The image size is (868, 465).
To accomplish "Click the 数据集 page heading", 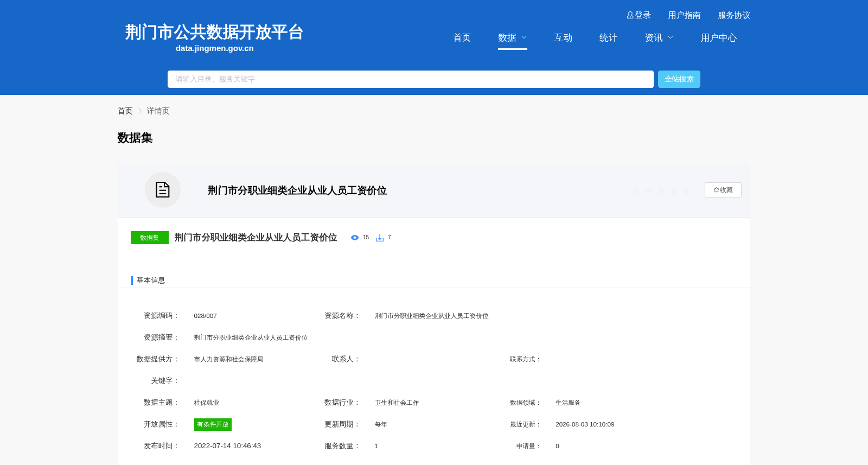I will tap(135, 138).
